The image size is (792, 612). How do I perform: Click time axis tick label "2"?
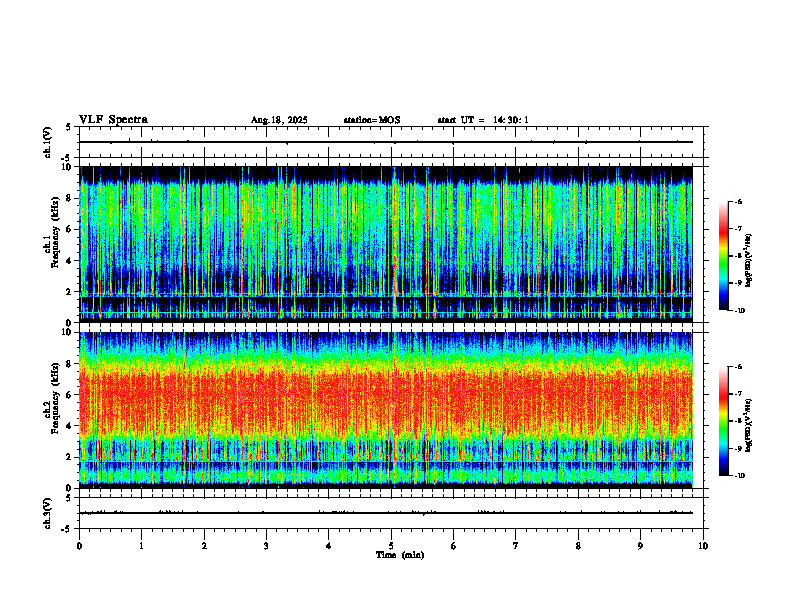(x=204, y=546)
